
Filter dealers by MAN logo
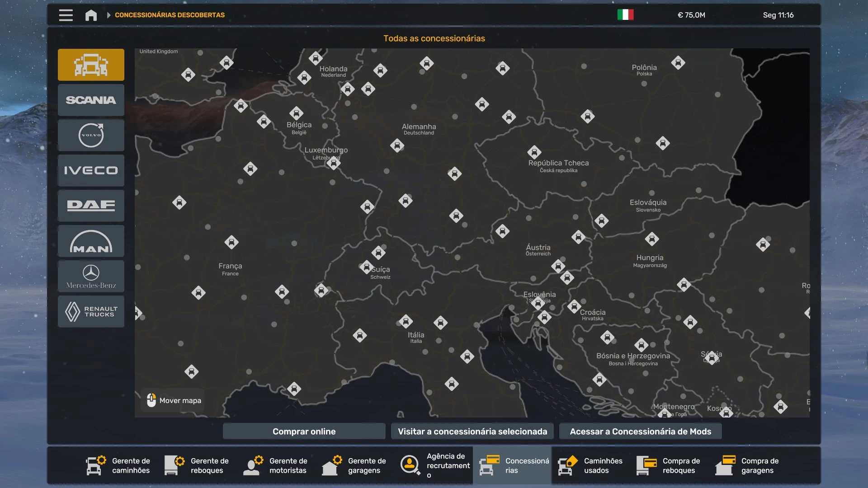click(x=91, y=241)
